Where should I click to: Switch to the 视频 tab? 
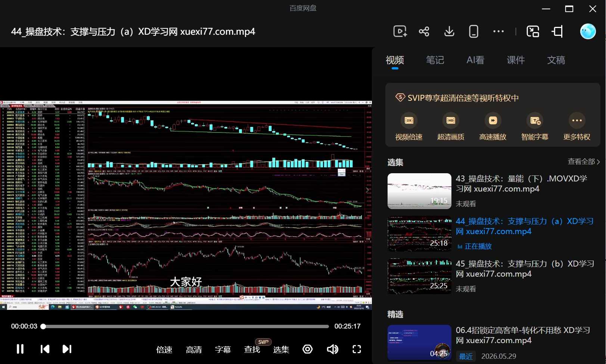395,60
